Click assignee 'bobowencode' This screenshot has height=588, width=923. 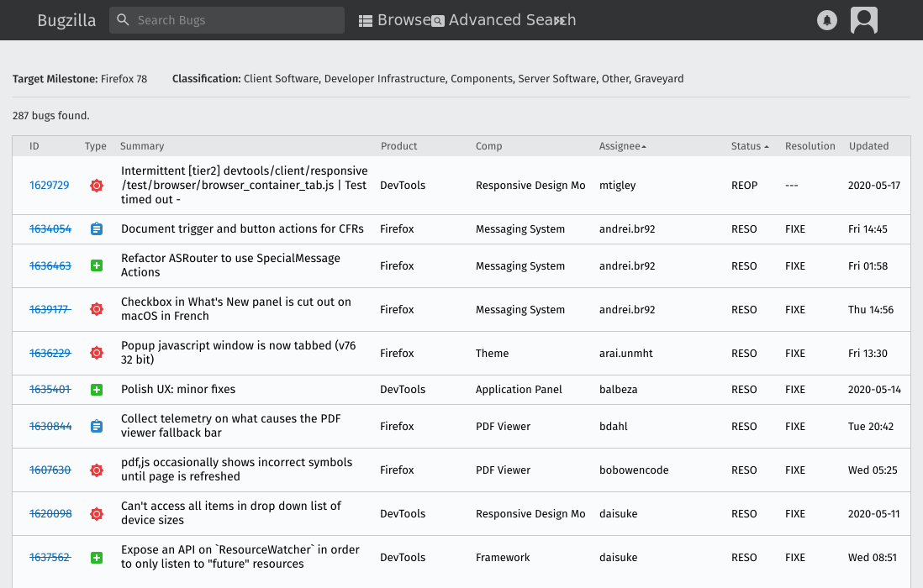click(633, 470)
